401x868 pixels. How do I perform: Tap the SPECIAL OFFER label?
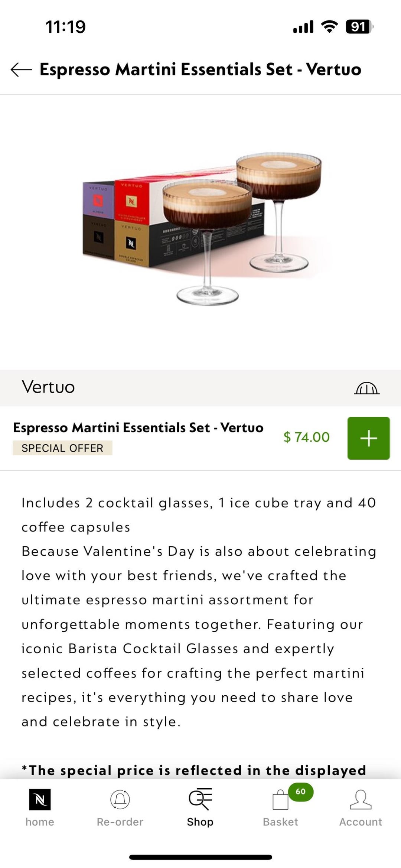(62, 448)
